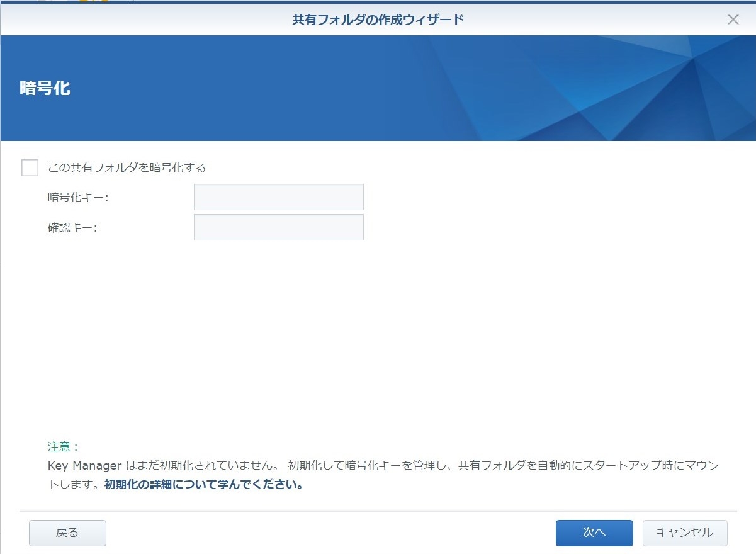The height and width of the screenshot is (554, 756).
Task: Click the empty white area below 確認キー
Action: coord(378,334)
